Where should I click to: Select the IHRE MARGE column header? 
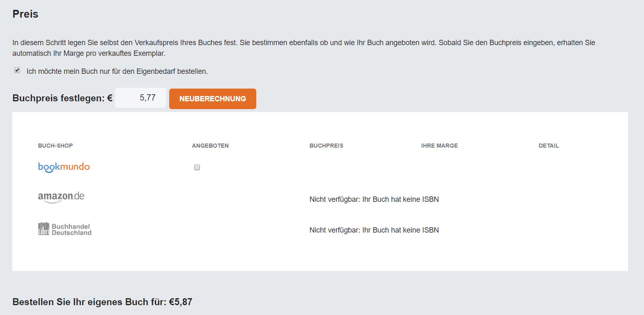439,146
